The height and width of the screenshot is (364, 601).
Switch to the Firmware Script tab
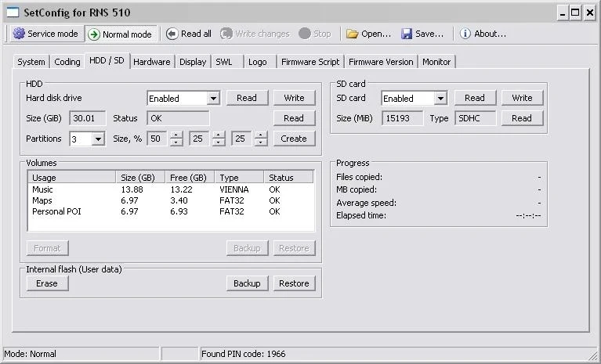[310, 62]
